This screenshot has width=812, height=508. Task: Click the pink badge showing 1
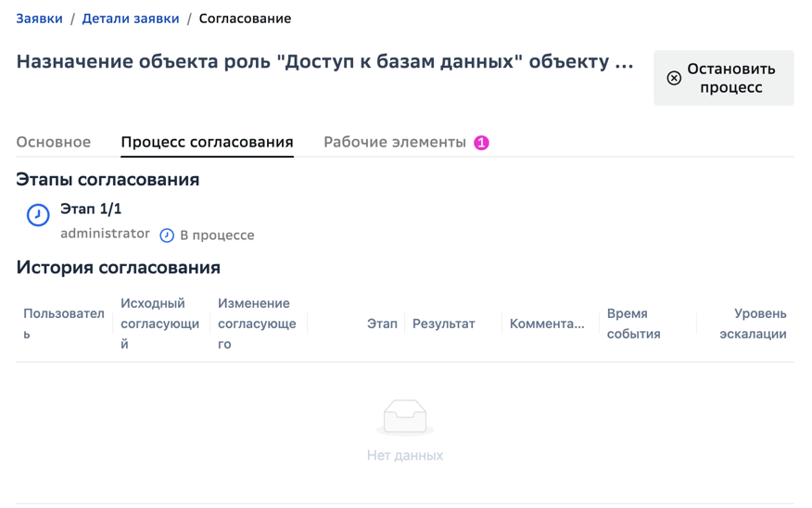481,143
